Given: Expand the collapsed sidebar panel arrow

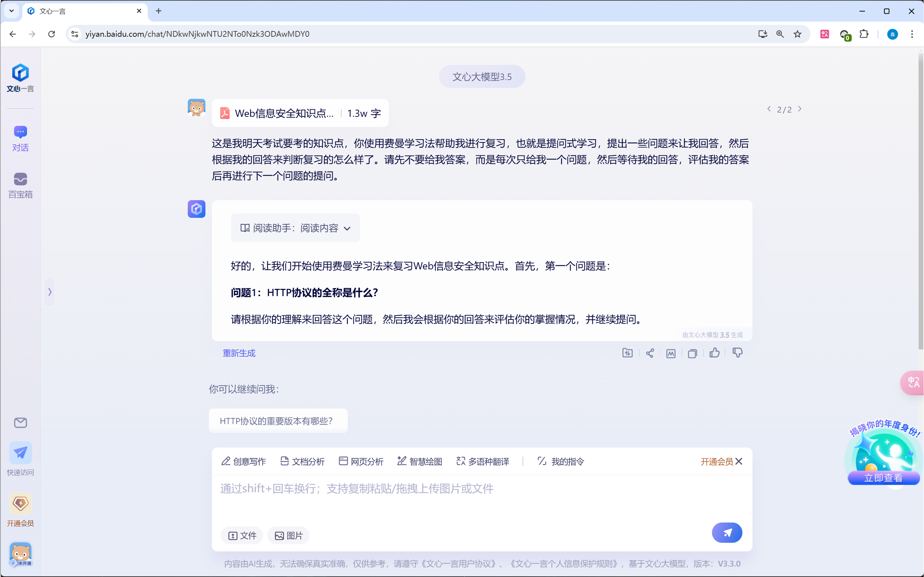Looking at the screenshot, I should pos(50,292).
